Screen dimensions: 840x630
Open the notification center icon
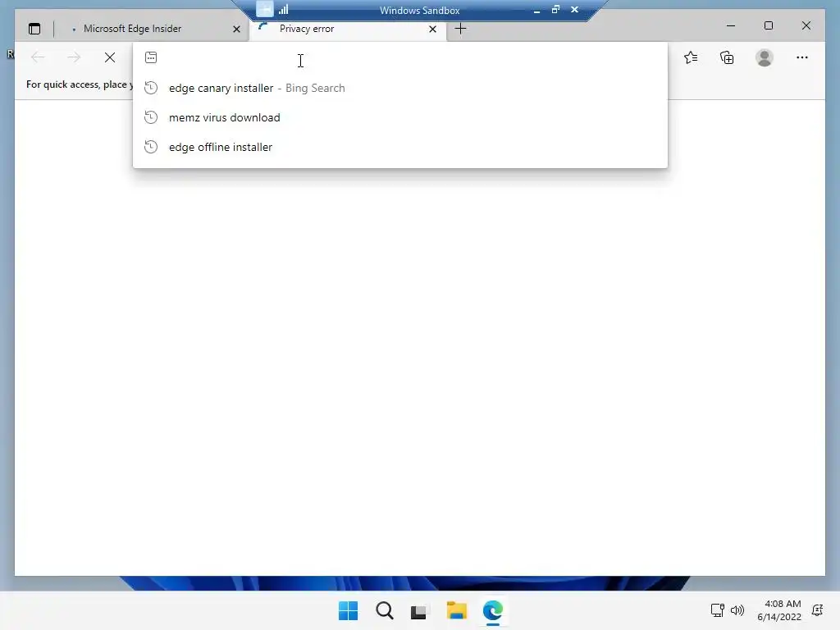pyautogui.click(x=818, y=610)
